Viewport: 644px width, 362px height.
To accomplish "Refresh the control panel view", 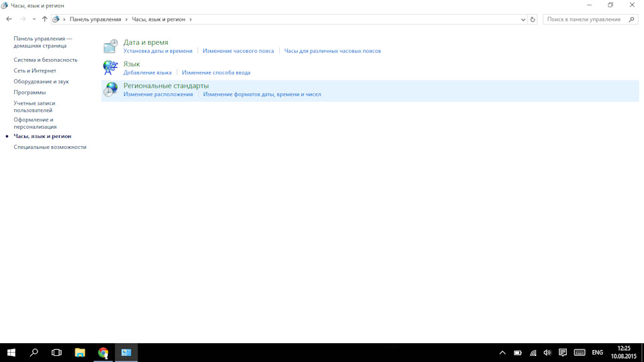I will (533, 19).
